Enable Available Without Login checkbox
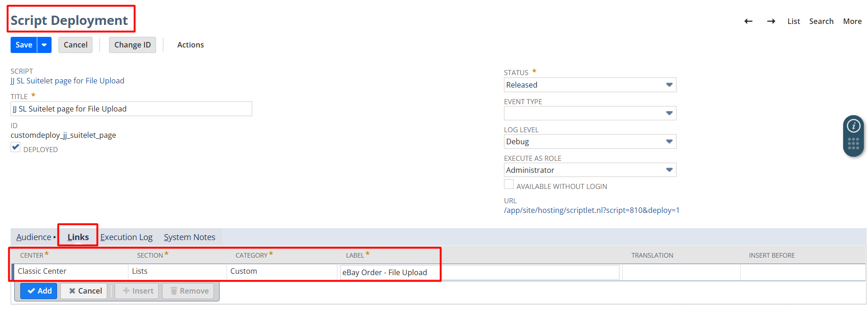The width and height of the screenshot is (868, 312). [x=509, y=184]
